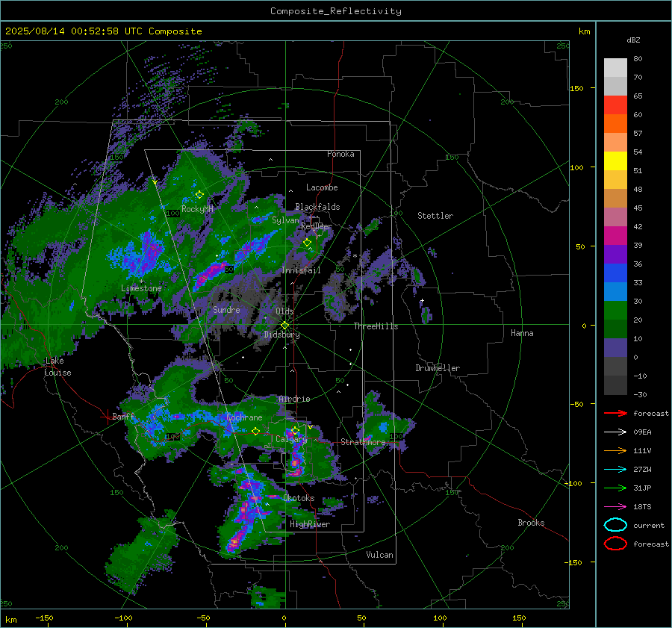
Task: Click the cyan 27ZW arrow legend icon
Action: [x=615, y=470]
